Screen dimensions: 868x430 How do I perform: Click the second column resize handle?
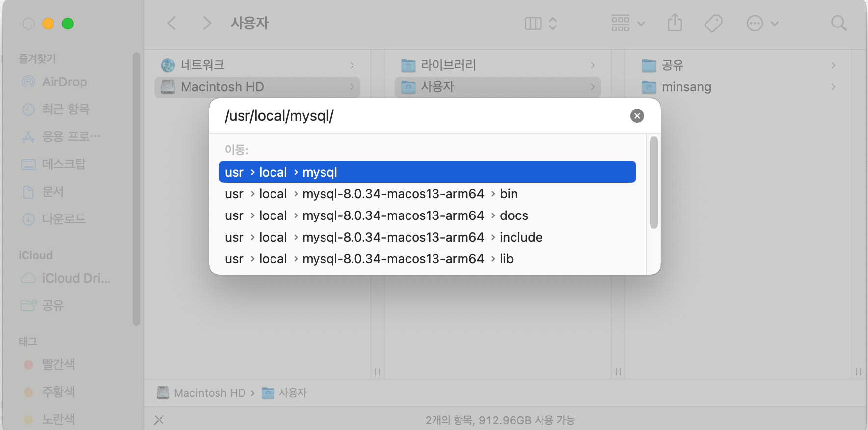(618, 372)
